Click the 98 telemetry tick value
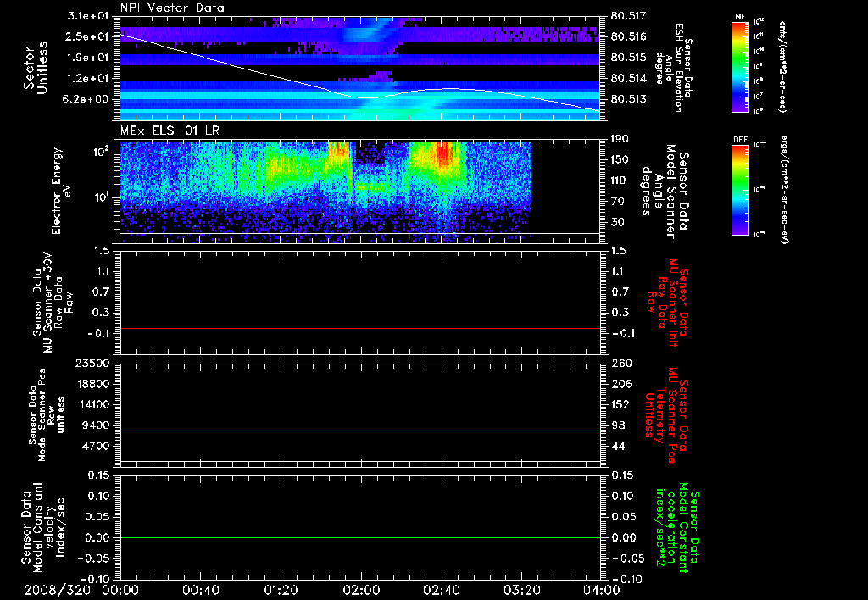868x600 pixels. coord(618,425)
